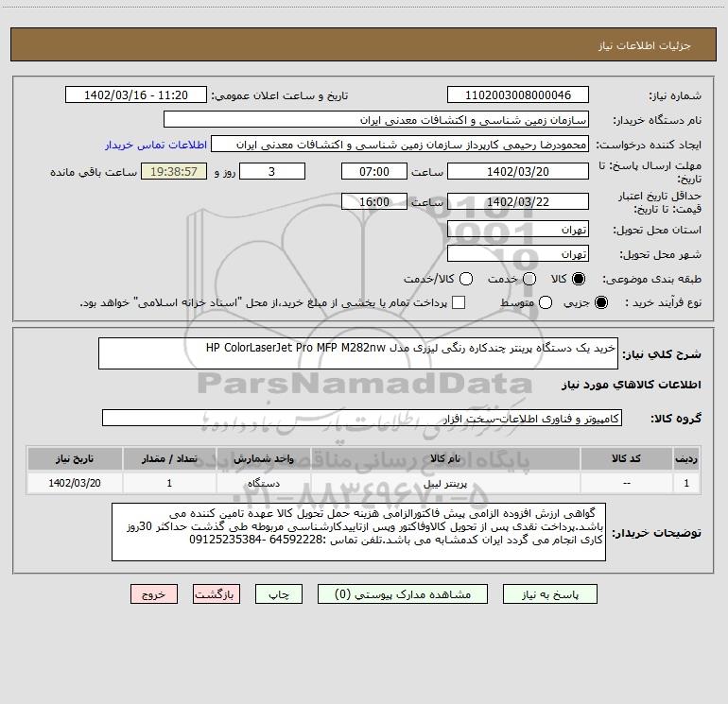Image resolution: width=728 pixels, height=704 pixels.
Task: Click the goods group field 'کامپیوتر و فناوری اطلاعات'
Action: pos(362,418)
